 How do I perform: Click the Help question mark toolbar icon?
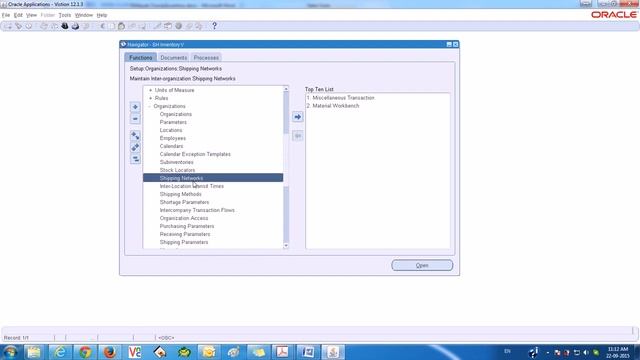tap(214, 26)
